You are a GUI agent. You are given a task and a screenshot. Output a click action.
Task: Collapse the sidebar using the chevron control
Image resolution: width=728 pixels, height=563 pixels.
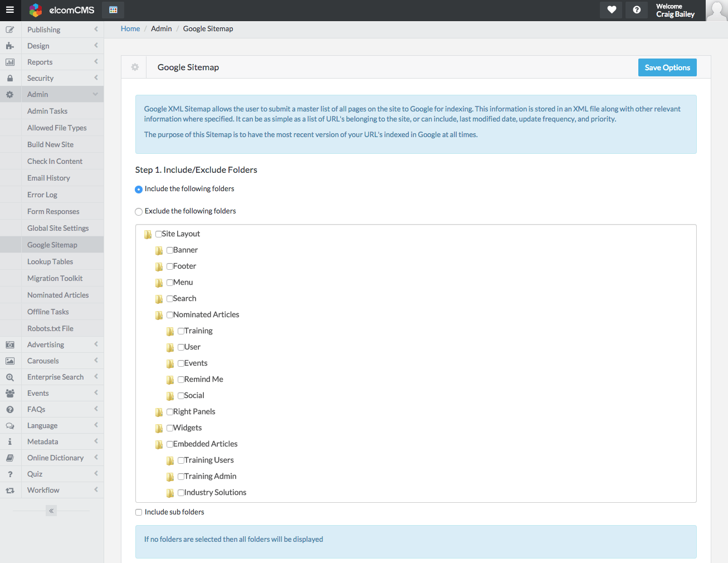[x=51, y=510]
